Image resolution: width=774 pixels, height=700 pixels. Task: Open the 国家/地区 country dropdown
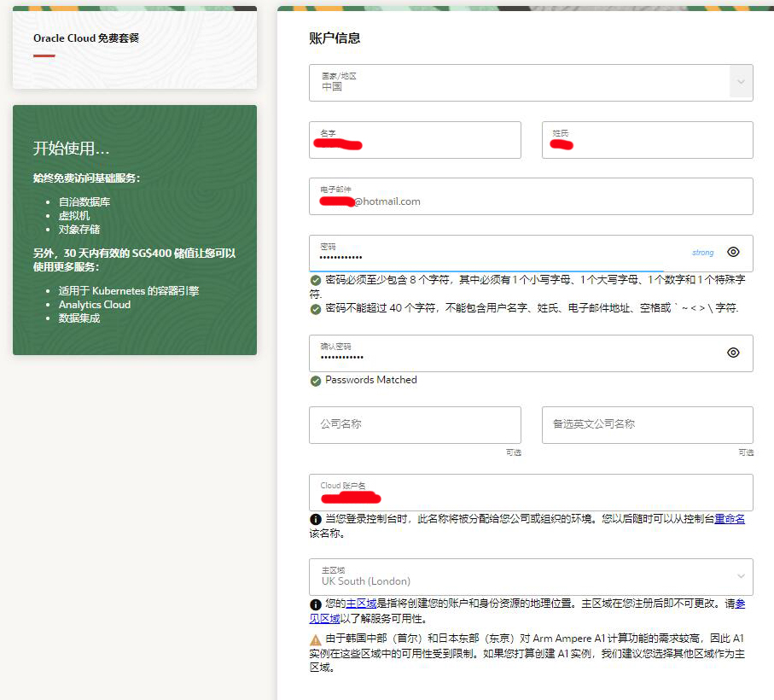(531, 83)
